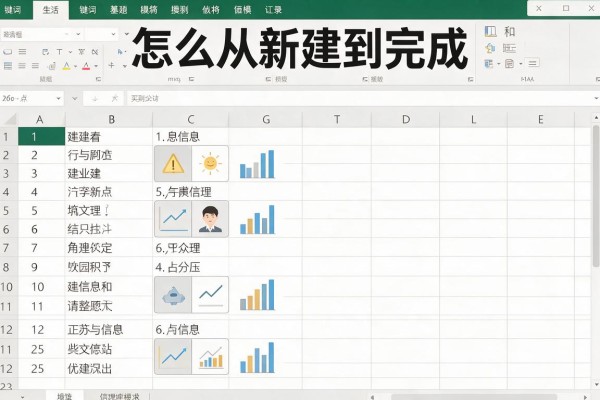
Task: Click the red font color button
Action: pos(86,66)
